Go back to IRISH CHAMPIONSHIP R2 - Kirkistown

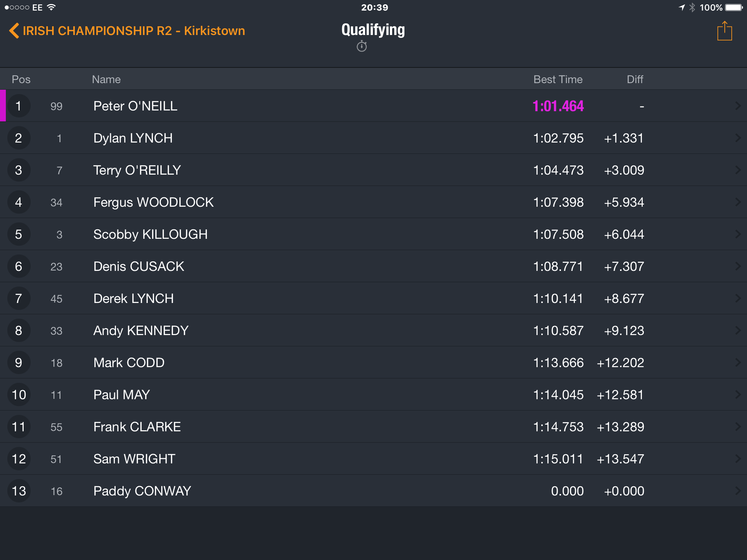tap(134, 31)
